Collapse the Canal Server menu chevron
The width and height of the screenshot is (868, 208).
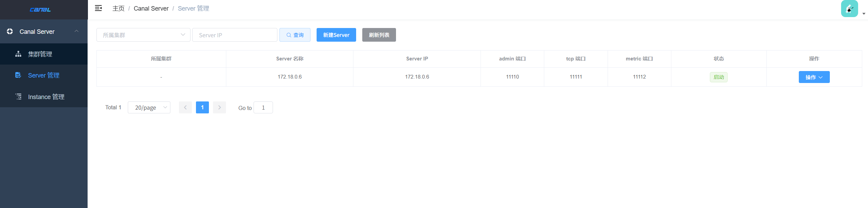77,31
